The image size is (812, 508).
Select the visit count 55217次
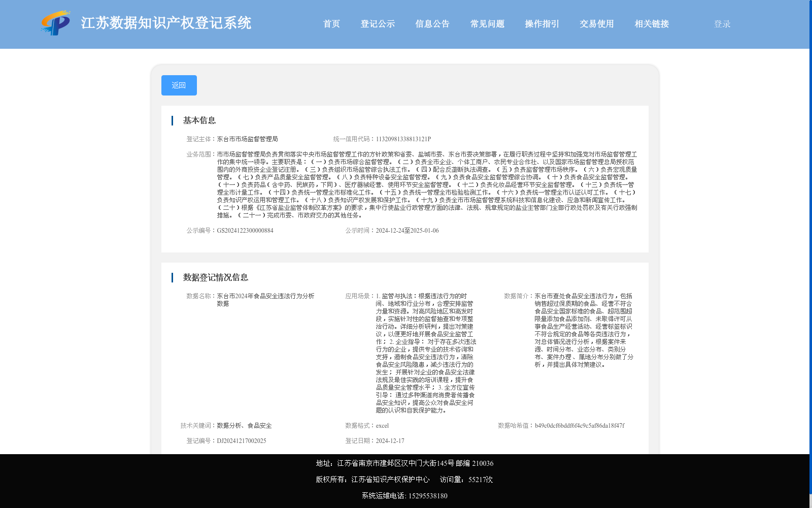pyautogui.click(x=481, y=480)
